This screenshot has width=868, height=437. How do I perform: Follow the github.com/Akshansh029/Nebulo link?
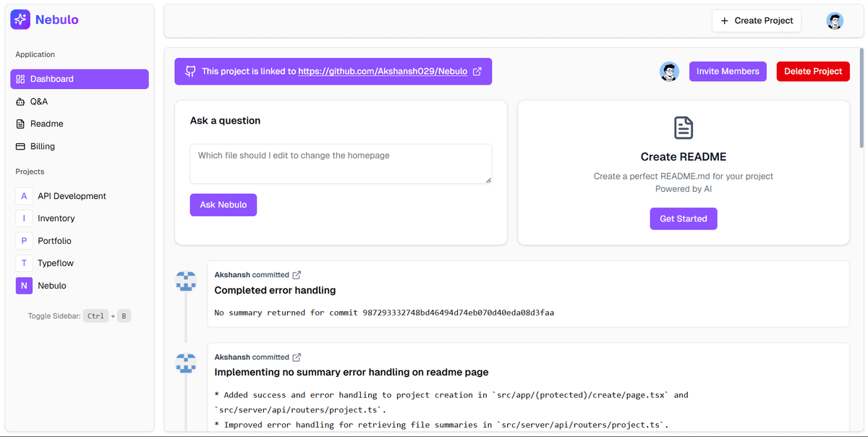tap(383, 72)
